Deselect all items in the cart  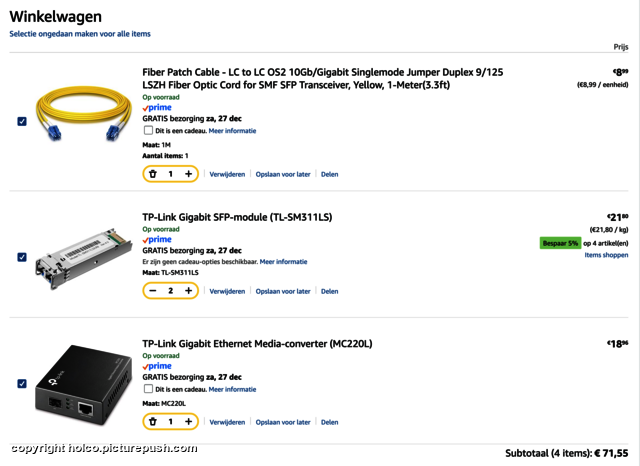coord(80,33)
